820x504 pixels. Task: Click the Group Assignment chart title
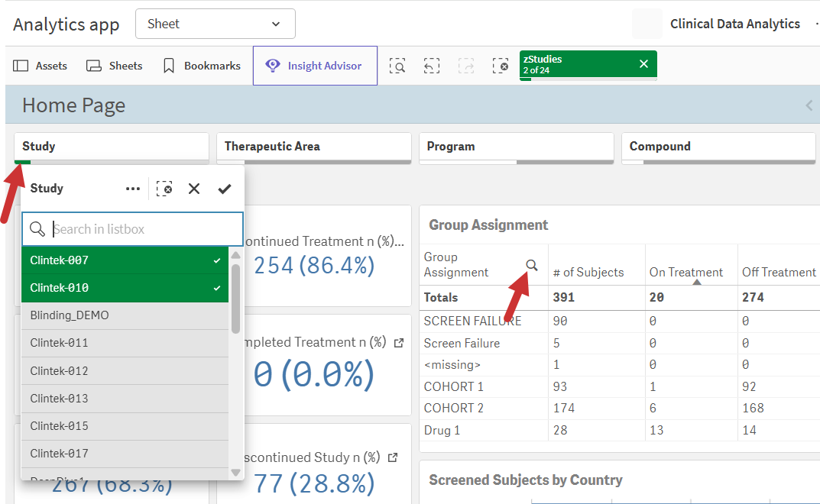click(x=488, y=225)
